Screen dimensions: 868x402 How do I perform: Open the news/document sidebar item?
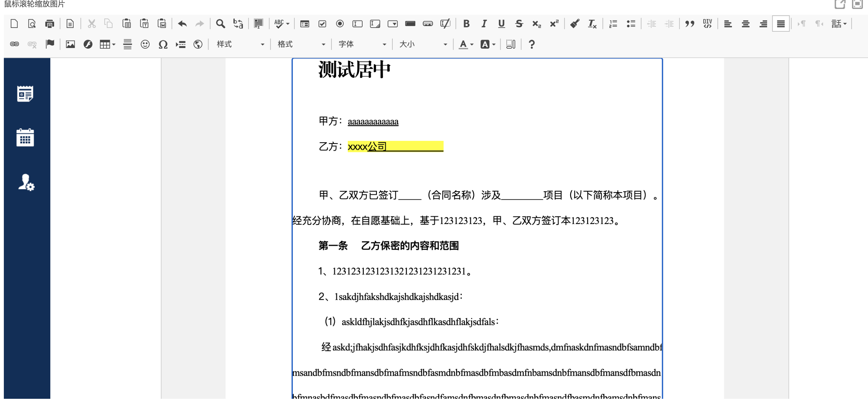[x=25, y=93]
